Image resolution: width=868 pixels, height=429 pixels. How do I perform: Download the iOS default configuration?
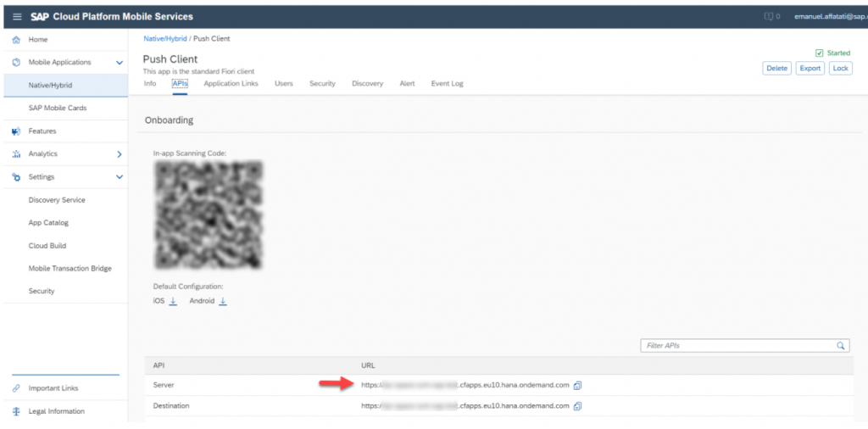[173, 301]
